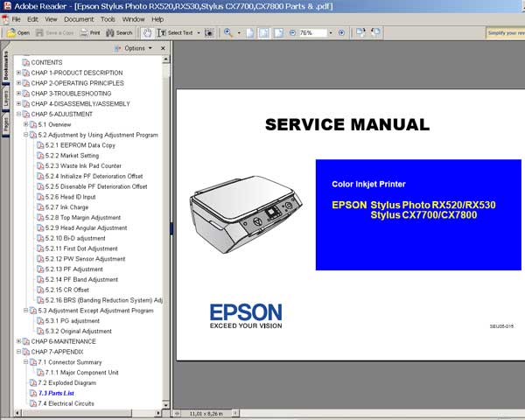Click the Print button in toolbar
Image resolution: width=525 pixels, height=420 pixels.
90,33
